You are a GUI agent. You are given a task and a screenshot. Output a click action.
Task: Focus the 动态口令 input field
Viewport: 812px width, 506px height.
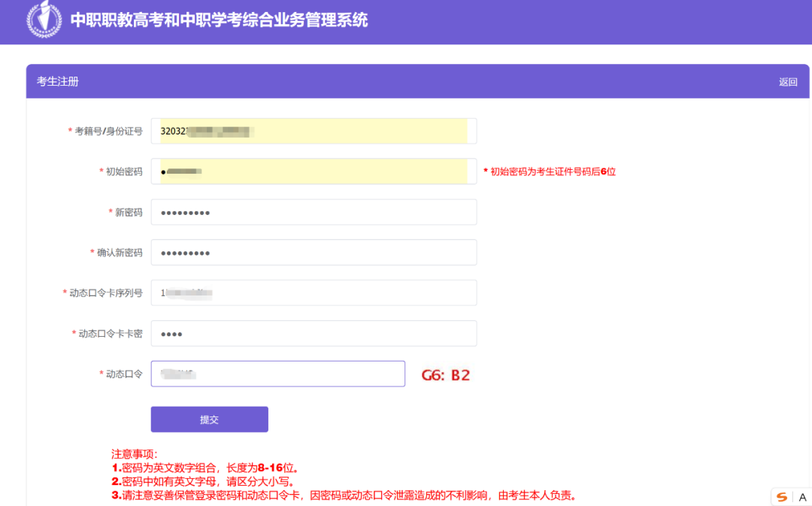pyautogui.click(x=278, y=374)
